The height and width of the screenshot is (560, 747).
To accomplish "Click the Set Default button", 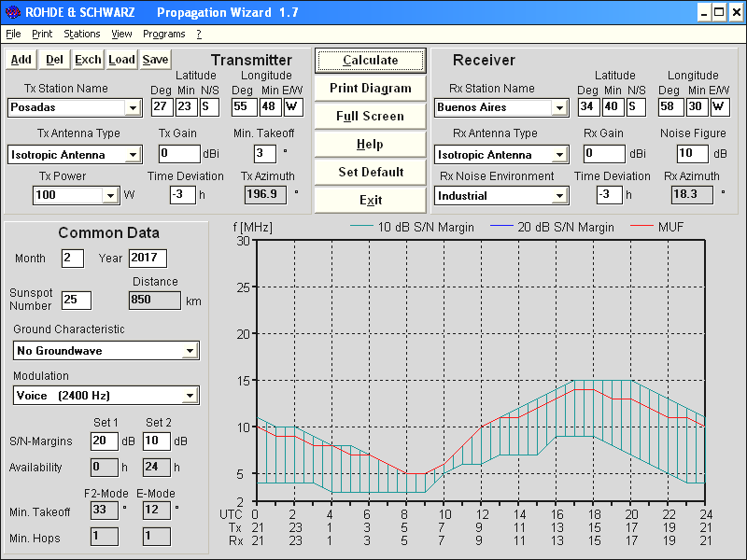I will (x=370, y=173).
